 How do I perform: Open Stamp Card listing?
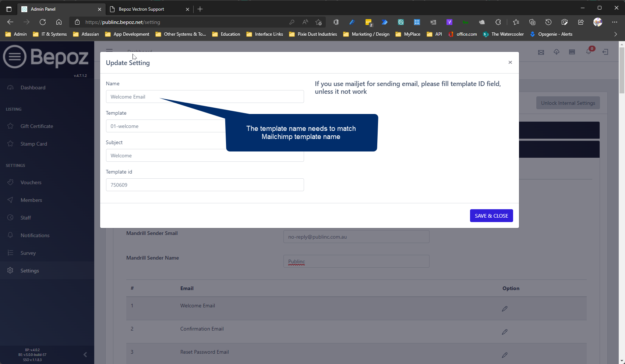point(33,144)
